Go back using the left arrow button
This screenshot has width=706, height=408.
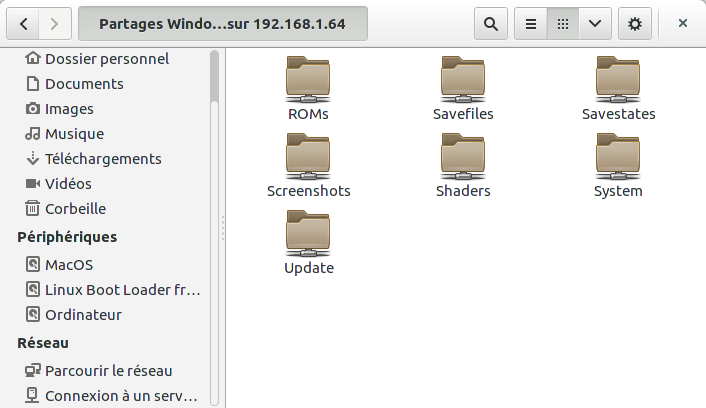click(x=23, y=23)
